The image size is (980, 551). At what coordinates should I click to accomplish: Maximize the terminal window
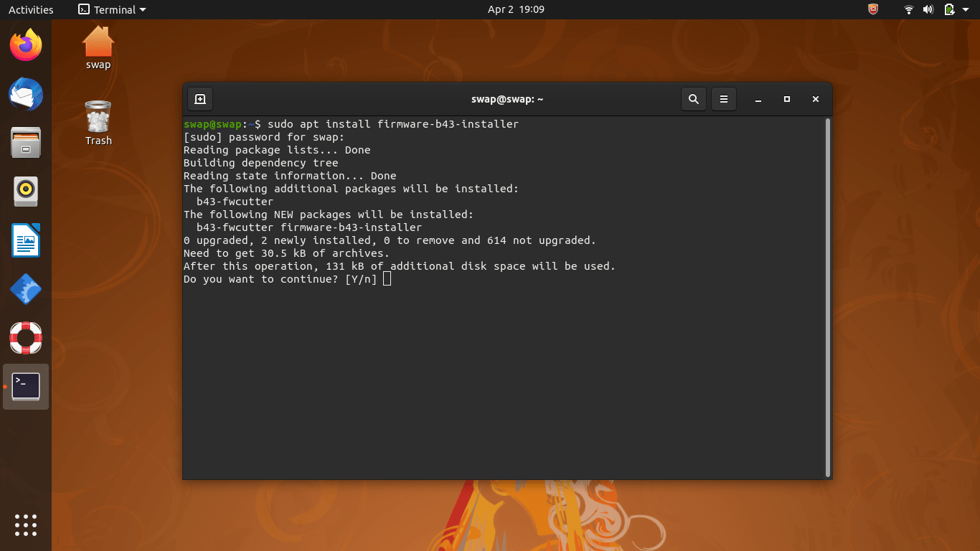point(787,99)
